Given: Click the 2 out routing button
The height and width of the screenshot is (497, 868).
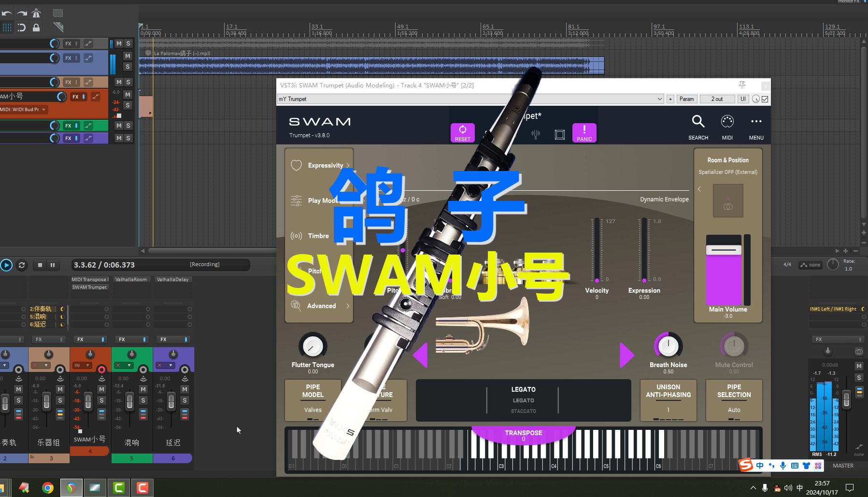Looking at the screenshot, I should point(717,99).
